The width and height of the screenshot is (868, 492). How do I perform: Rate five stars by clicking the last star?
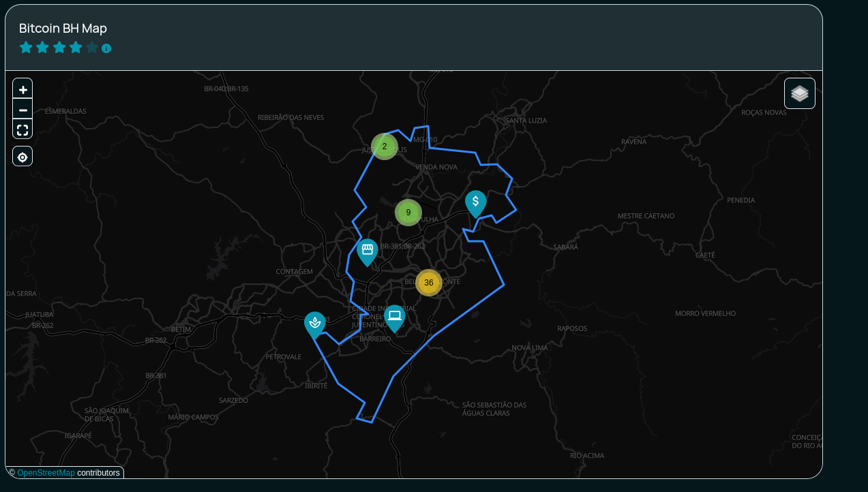tap(92, 47)
